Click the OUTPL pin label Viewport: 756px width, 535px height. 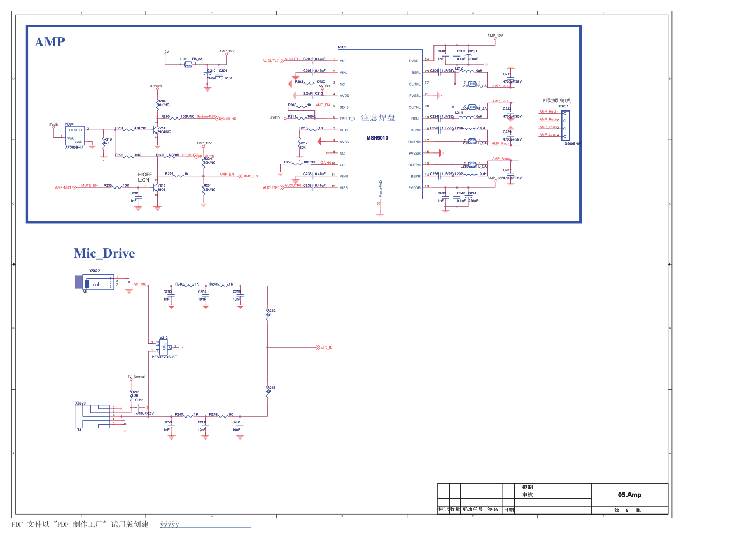415,84
